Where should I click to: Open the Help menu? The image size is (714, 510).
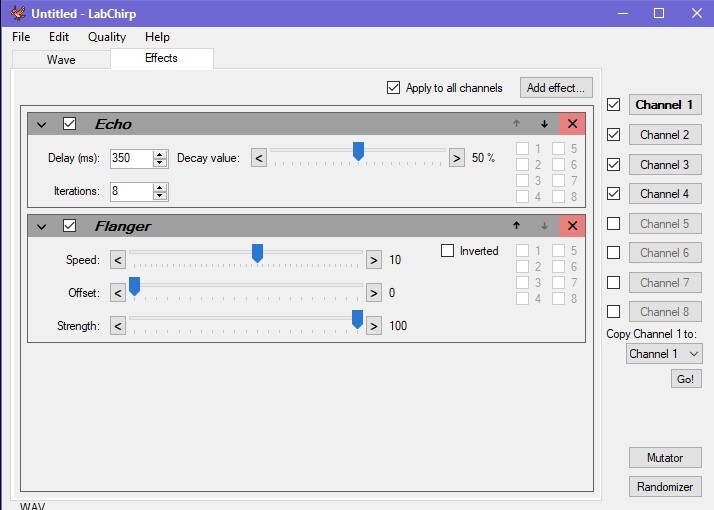[157, 37]
